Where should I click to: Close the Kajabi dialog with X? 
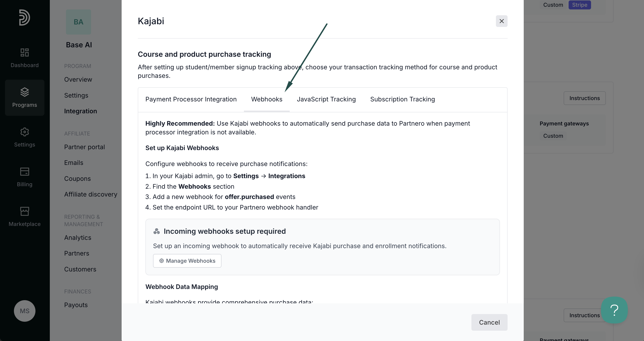[502, 21]
